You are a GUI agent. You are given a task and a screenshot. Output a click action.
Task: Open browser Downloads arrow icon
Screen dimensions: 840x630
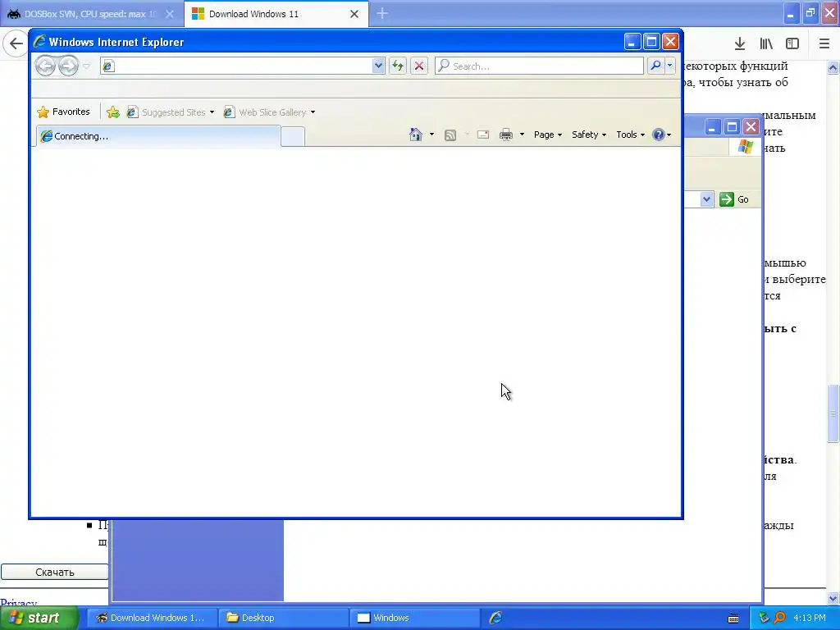point(740,44)
